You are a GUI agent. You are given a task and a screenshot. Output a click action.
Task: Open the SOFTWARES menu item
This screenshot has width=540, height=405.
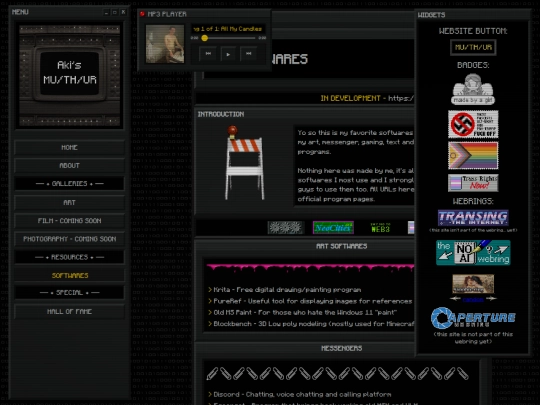click(x=69, y=276)
